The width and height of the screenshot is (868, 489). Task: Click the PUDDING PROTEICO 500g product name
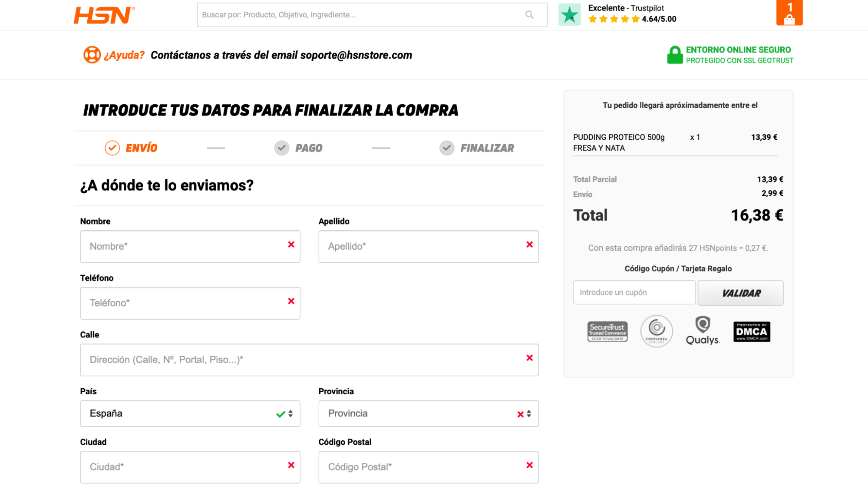click(618, 142)
